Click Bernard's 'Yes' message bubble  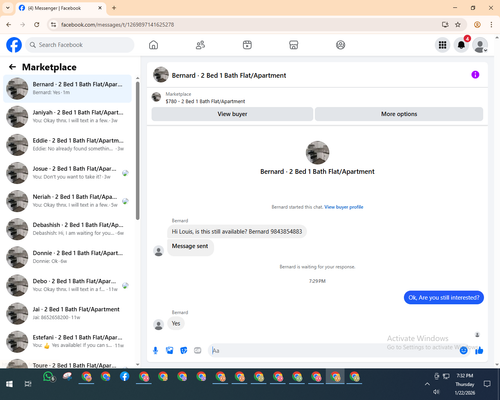[x=176, y=323]
